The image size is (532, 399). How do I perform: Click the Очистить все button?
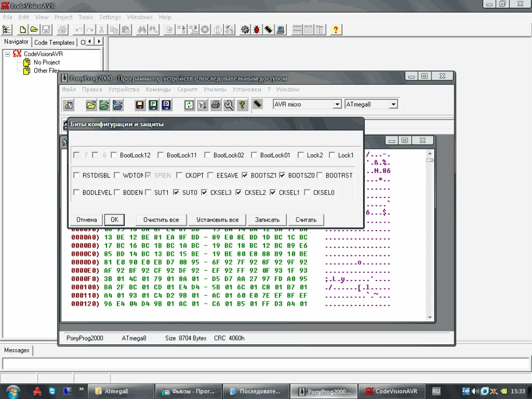[x=161, y=220]
